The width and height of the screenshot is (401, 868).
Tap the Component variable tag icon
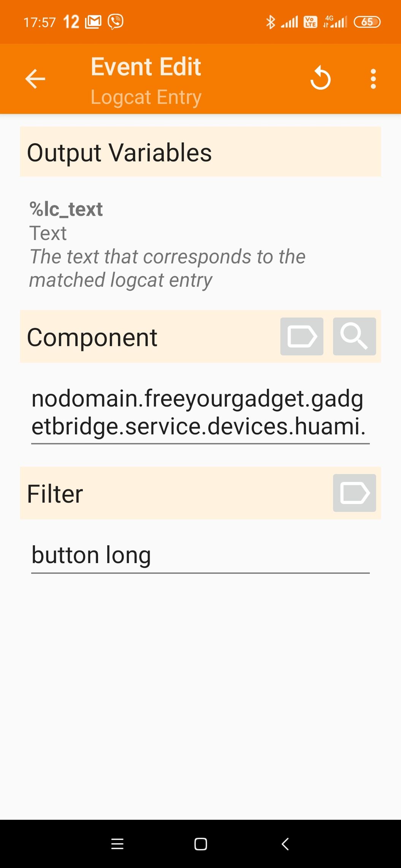click(x=302, y=336)
